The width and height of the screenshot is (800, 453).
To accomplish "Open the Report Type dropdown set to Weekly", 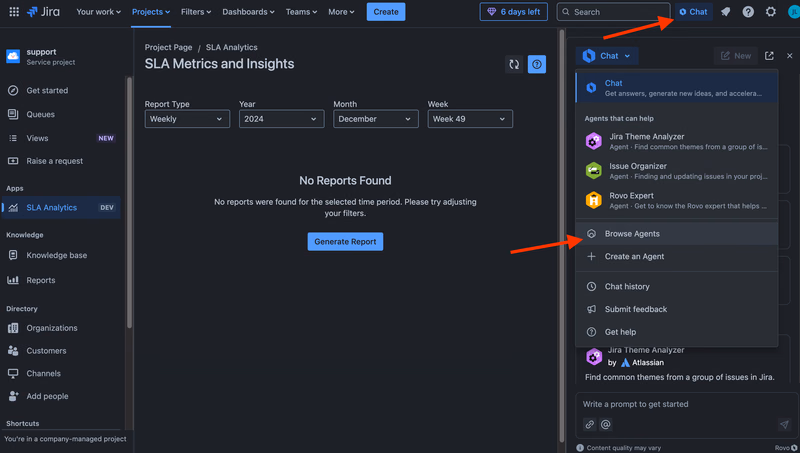I will coord(187,119).
